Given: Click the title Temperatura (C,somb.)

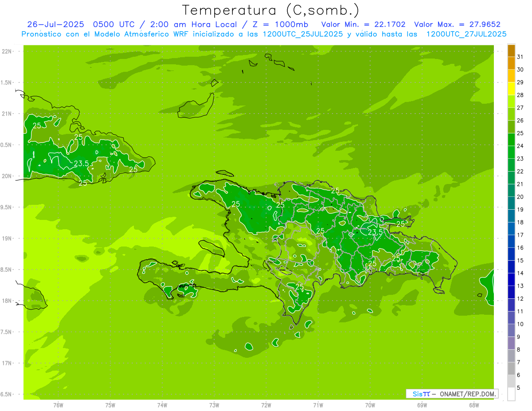Looking at the screenshot, I should (x=271, y=10).
